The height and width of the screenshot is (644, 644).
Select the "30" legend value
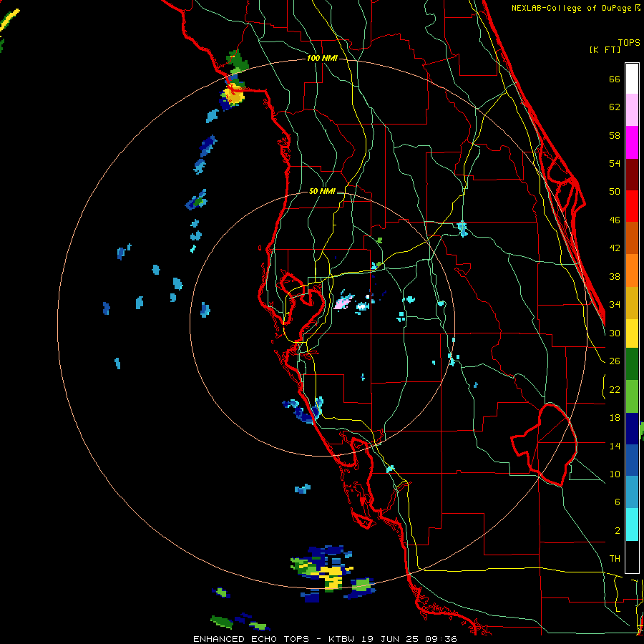pyautogui.click(x=615, y=333)
